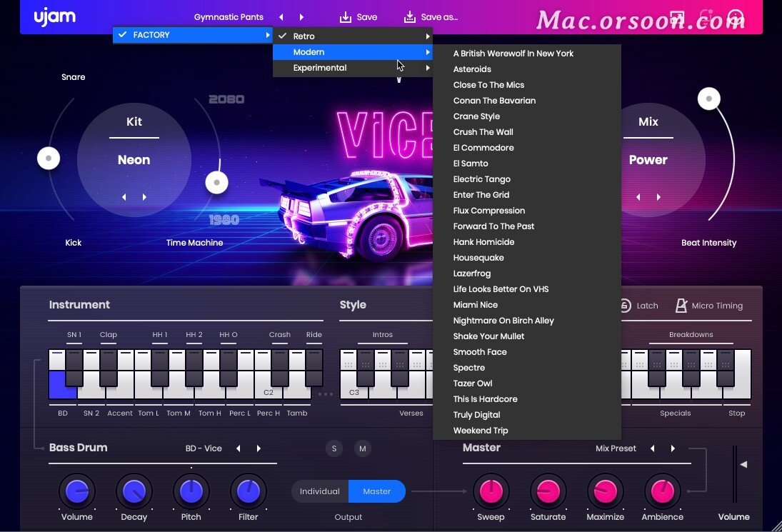Select next Mix with right arrow
Viewport: 782px width, 532px height.
pos(658,197)
